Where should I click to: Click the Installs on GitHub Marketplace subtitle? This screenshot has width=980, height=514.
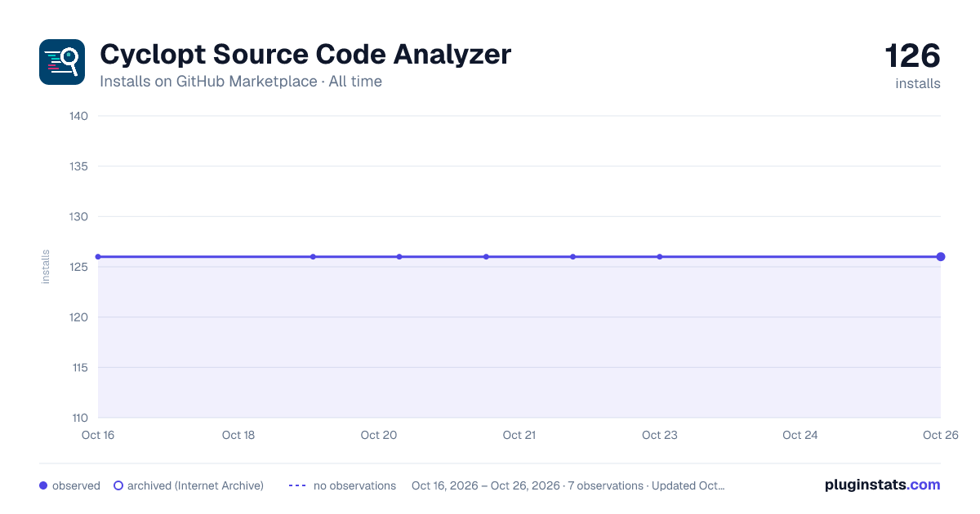click(x=241, y=82)
